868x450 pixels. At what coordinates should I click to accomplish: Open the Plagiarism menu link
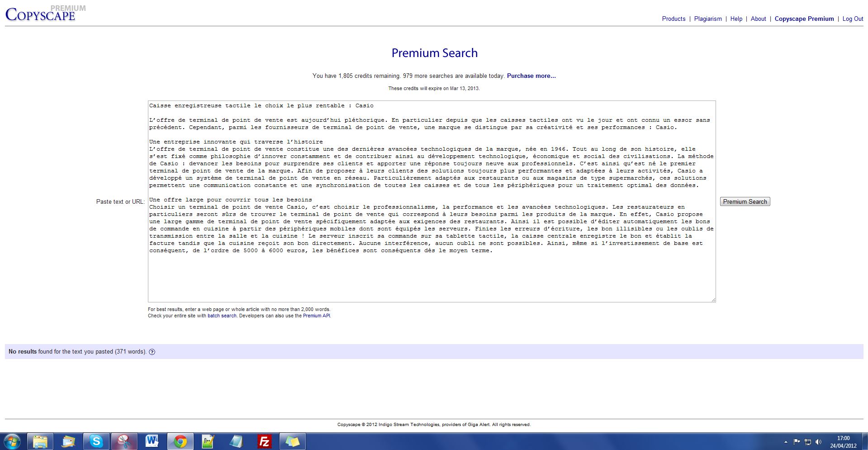coord(708,19)
